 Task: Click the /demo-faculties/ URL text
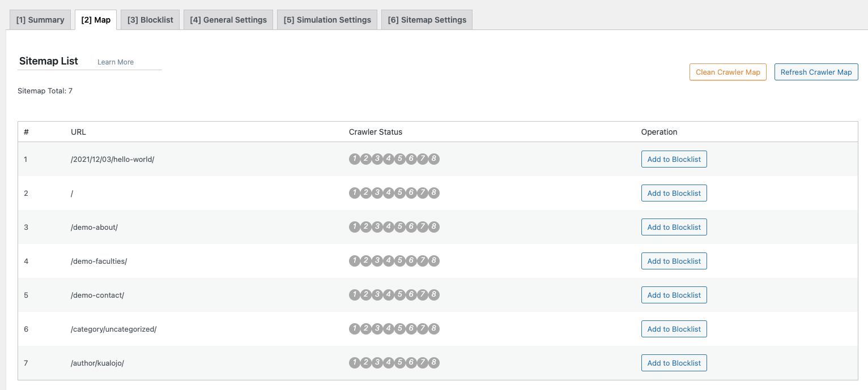click(99, 262)
